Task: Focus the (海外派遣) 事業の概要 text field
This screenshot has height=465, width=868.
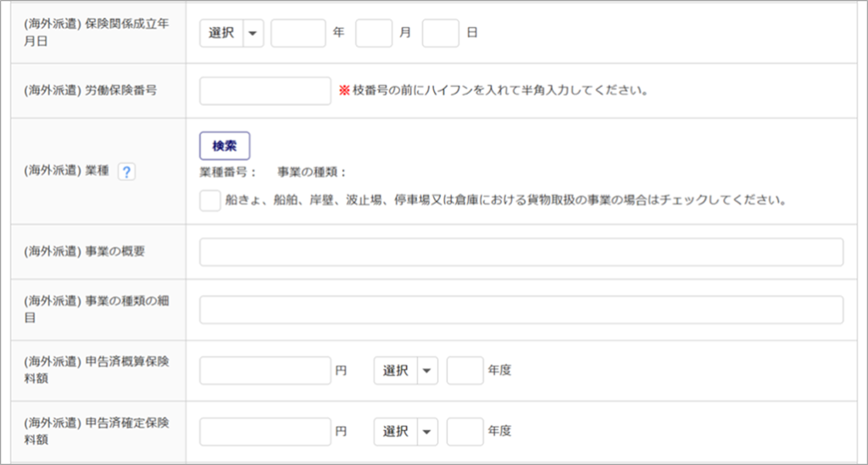Action: point(521,253)
